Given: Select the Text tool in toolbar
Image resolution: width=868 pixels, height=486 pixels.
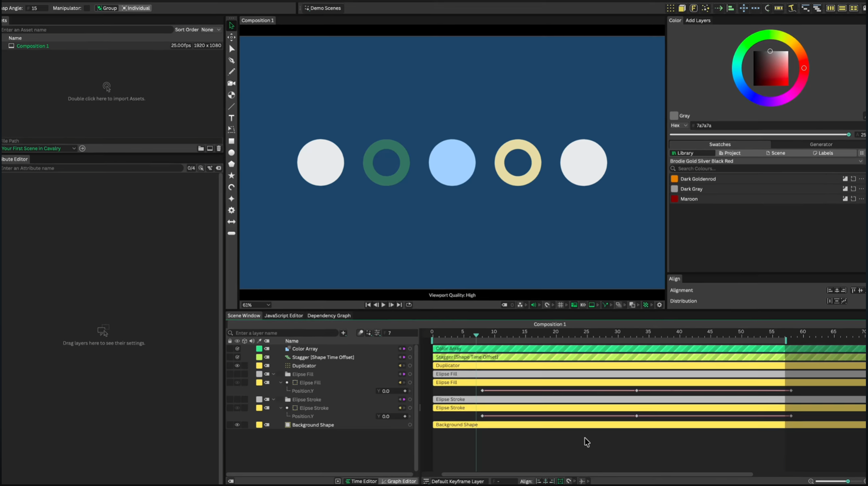Looking at the screenshot, I should click(231, 118).
